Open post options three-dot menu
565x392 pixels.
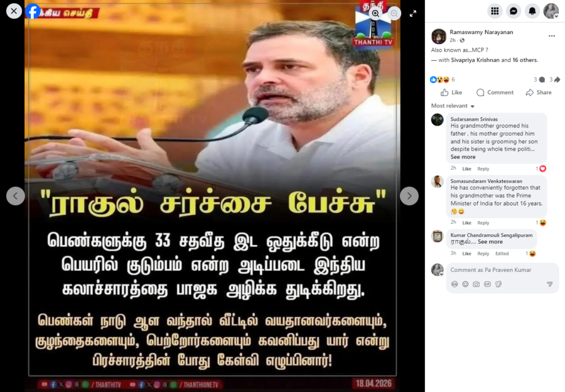(x=552, y=36)
